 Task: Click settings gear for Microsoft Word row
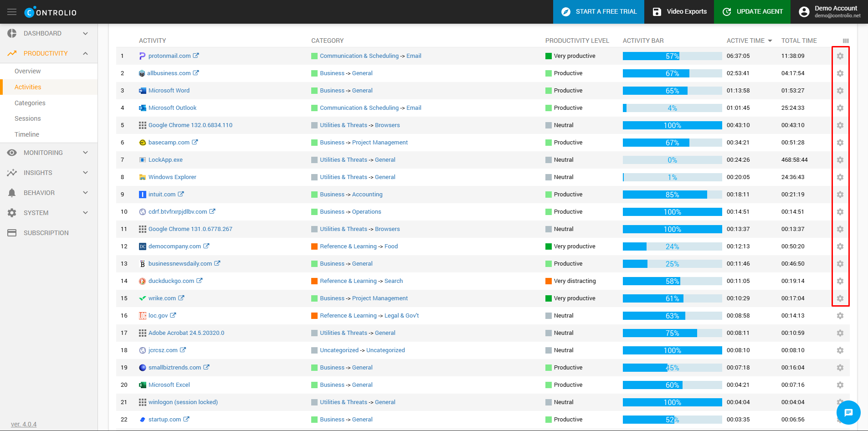[x=840, y=91]
